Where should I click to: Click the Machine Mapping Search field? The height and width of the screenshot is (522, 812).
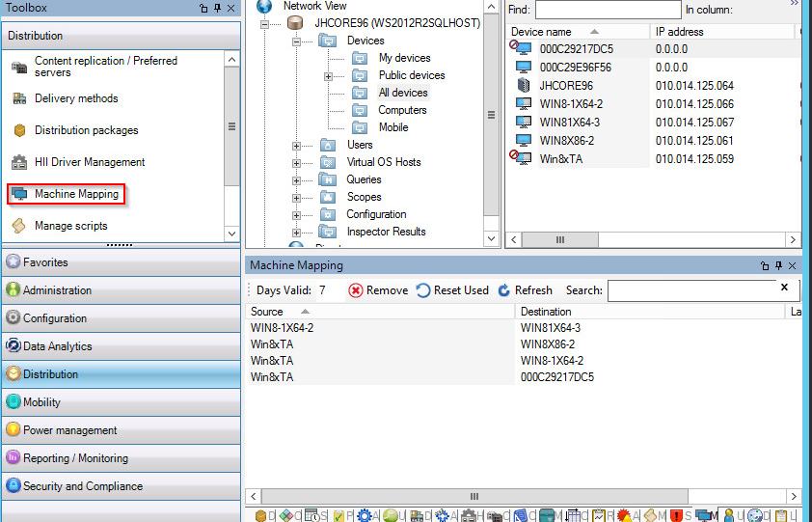(690, 290)
